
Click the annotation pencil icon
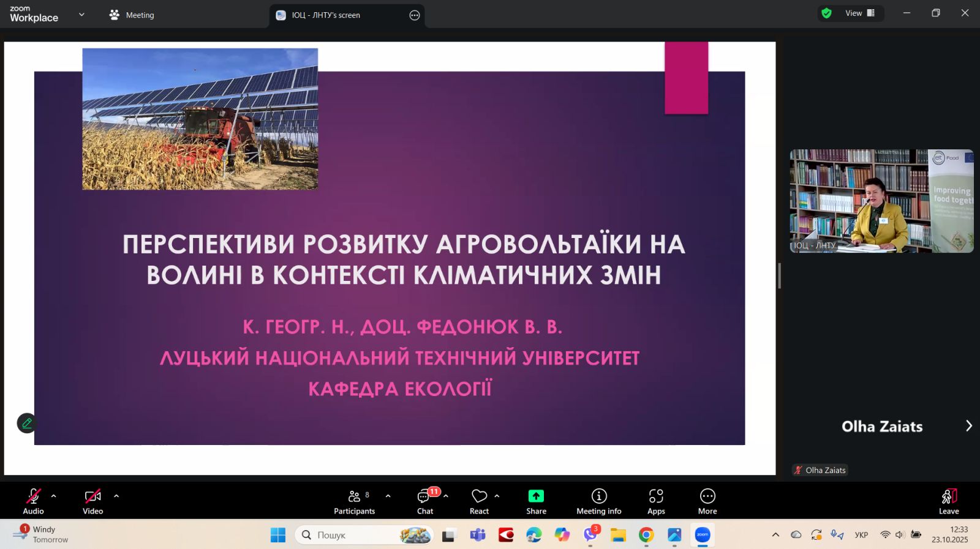pos(27,423)
